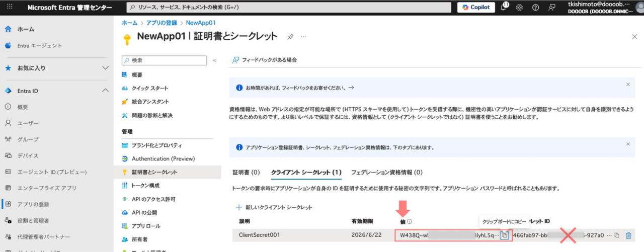Open the notifications bell icon
The width and height of the screenshot is (644, 252).
tap(503, 8)
